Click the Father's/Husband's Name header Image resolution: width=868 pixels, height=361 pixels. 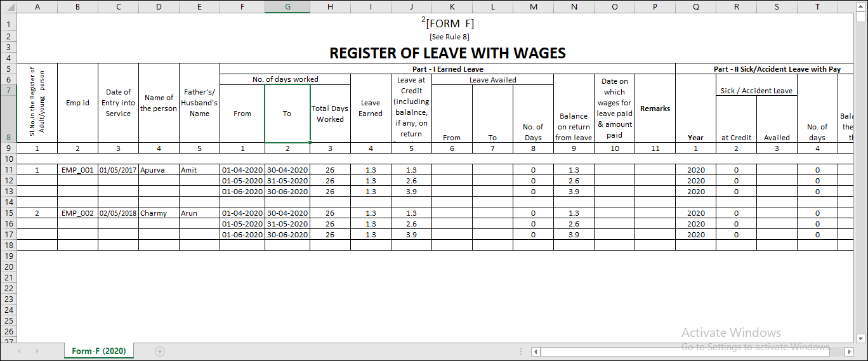(x=199, y=103)
